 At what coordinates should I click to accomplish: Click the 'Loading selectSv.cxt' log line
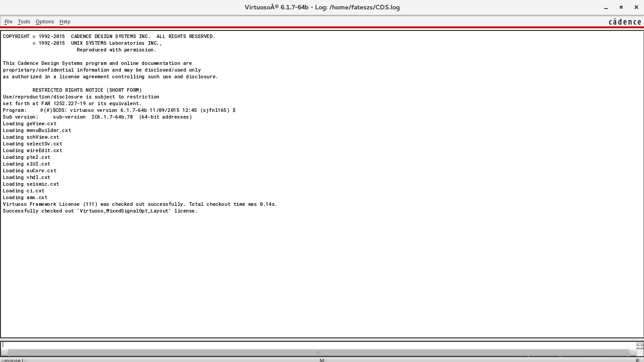33,144
